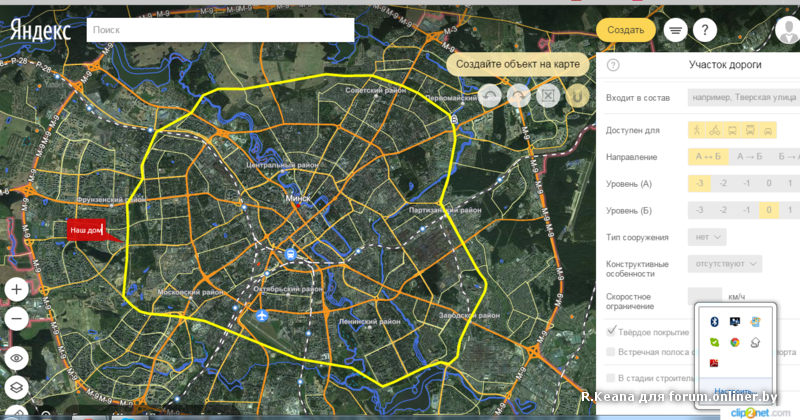800x420 pixels.
Task: Clear drawn geometry with crossed-box icon
Action: click(548, 96)
